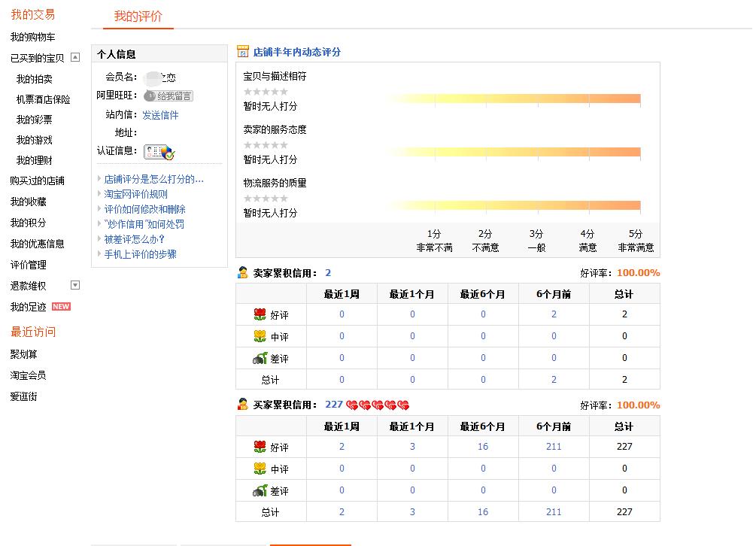Switch to the 我的评价 tab
Image resolution: width=756 pixels, height=546 pixels.
click(x=138, y=17)
